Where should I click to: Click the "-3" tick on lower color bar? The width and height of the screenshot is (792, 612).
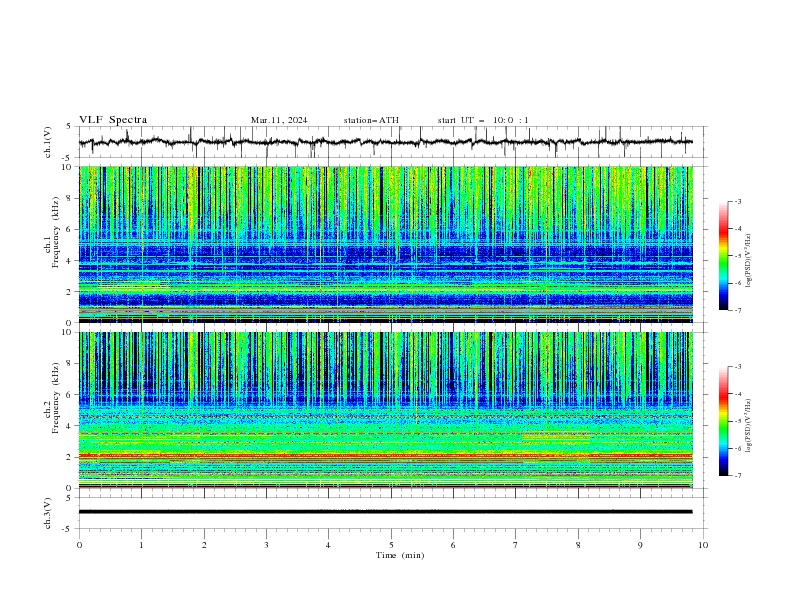click(x=738, y=367)
